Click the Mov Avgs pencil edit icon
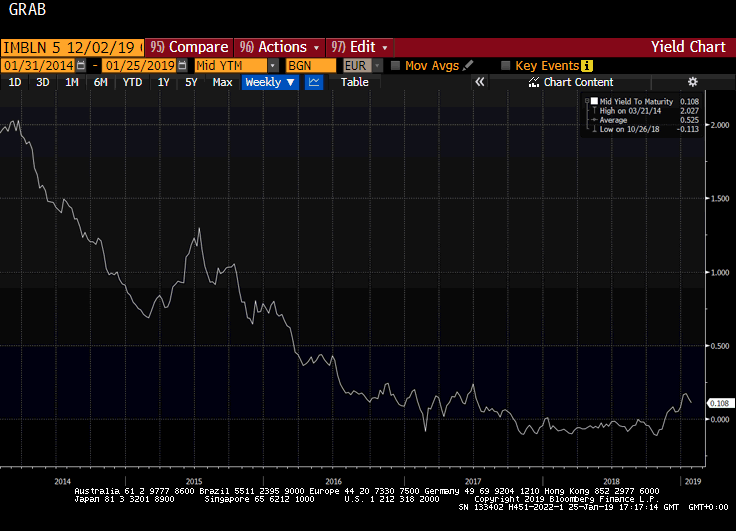This screenshot has height=531, width=736. pyautogui.click(x=468, y=65)
